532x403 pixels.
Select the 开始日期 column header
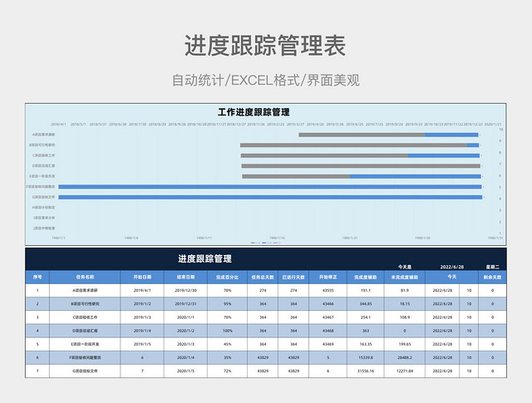[142, 278]
